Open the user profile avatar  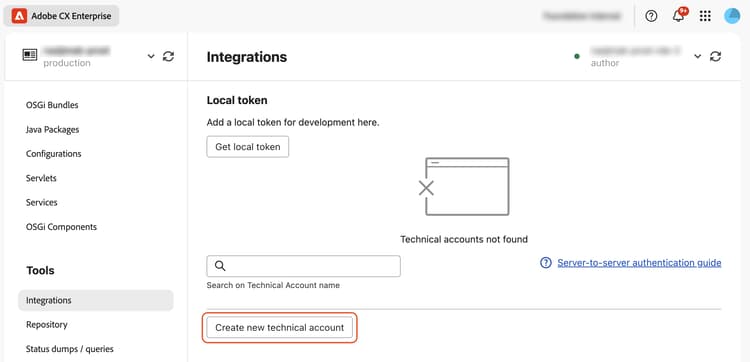point(732,16)
